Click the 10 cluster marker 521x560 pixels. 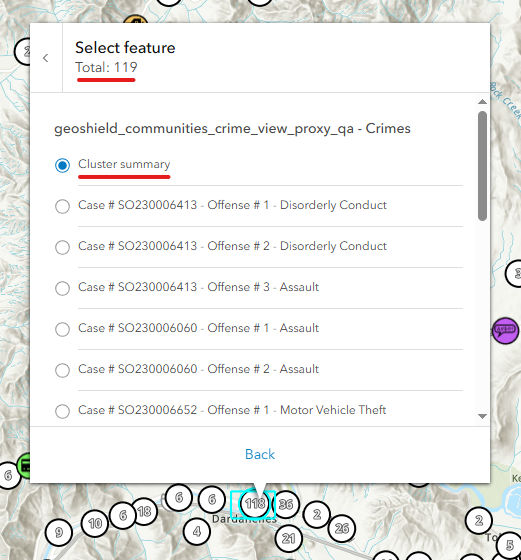(x=95, y=524)
